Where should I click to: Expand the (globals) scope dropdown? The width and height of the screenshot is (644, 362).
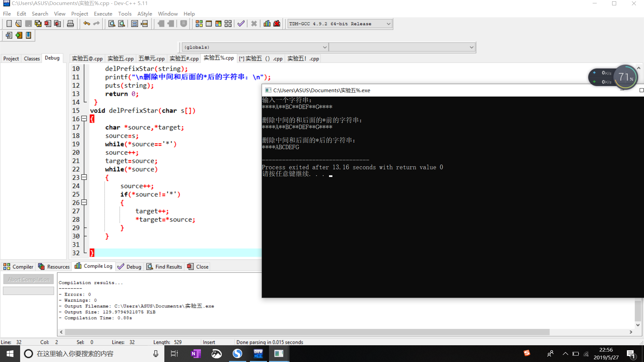[x=324, y=47]
